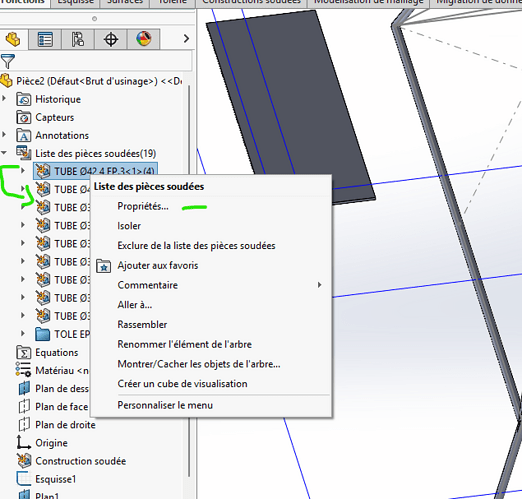Open the Commentaire submenu
Screen dimensions: 522x499
[211, 285]
